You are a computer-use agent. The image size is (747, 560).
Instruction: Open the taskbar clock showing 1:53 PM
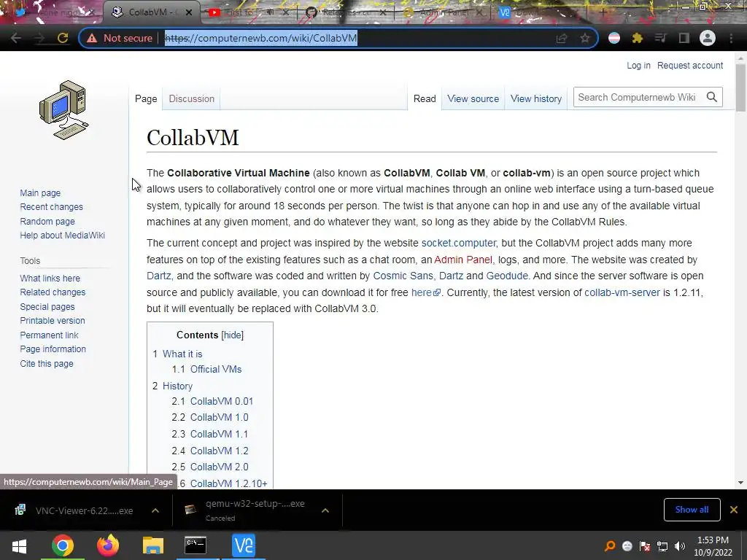(x=713, y=546)
